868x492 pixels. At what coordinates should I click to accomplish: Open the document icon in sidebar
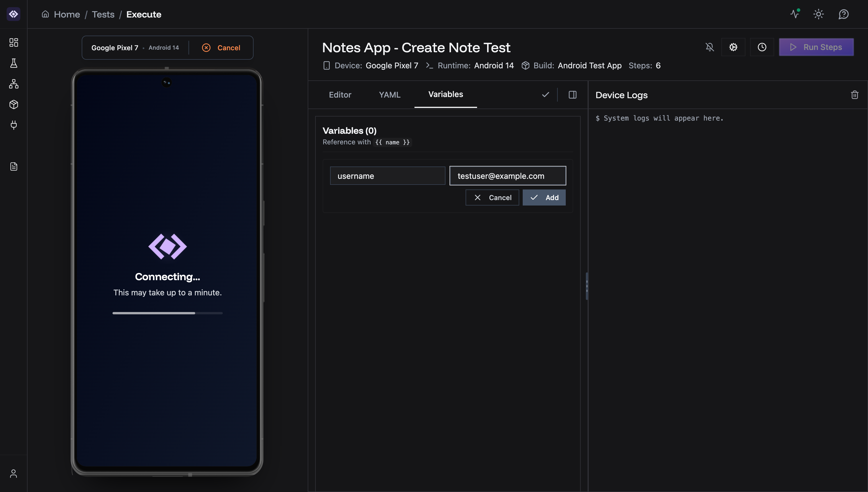[x=13, y=166]
